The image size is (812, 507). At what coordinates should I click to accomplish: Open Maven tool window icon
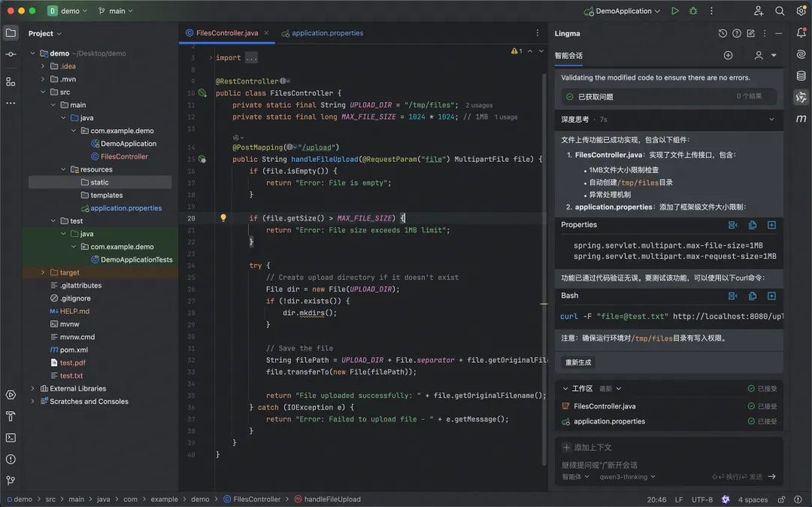[801, 119]
